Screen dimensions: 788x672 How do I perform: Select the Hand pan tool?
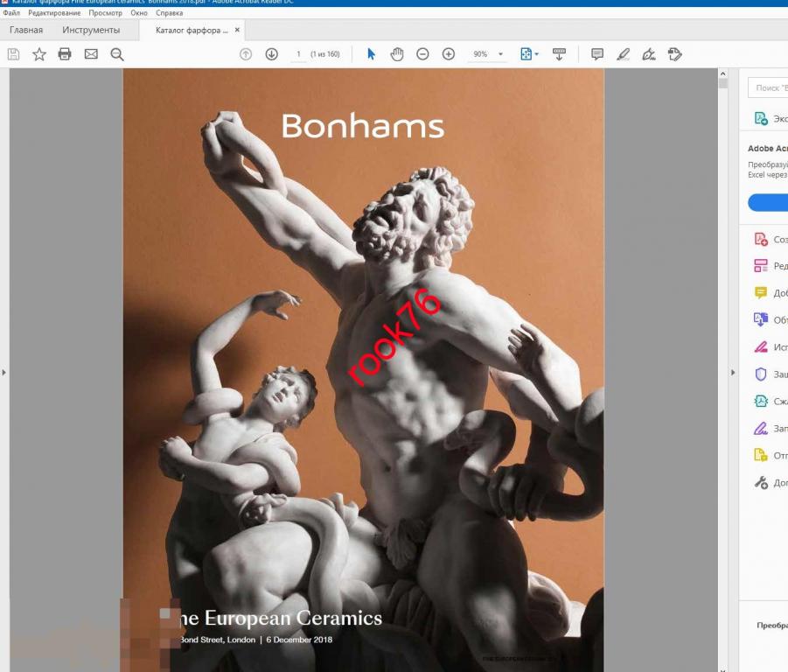397,53
